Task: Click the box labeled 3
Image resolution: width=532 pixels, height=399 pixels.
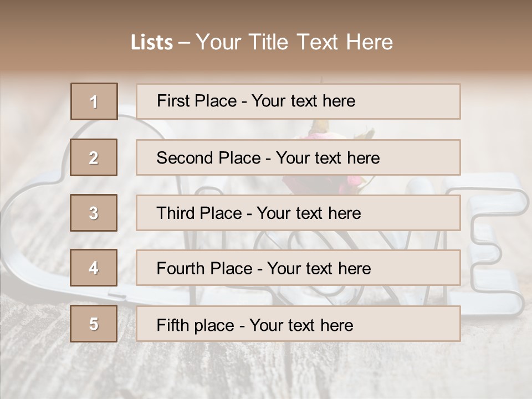Action: [94, 213]
